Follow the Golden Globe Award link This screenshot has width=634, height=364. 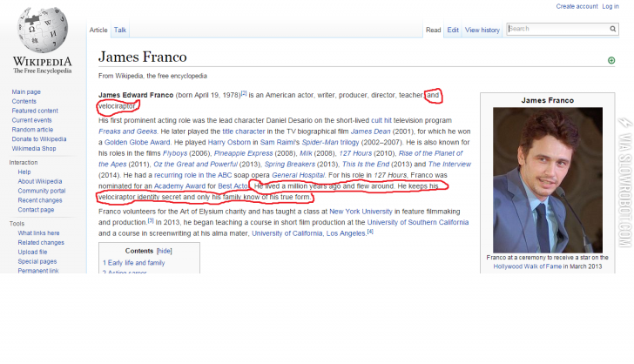(137, 141)
